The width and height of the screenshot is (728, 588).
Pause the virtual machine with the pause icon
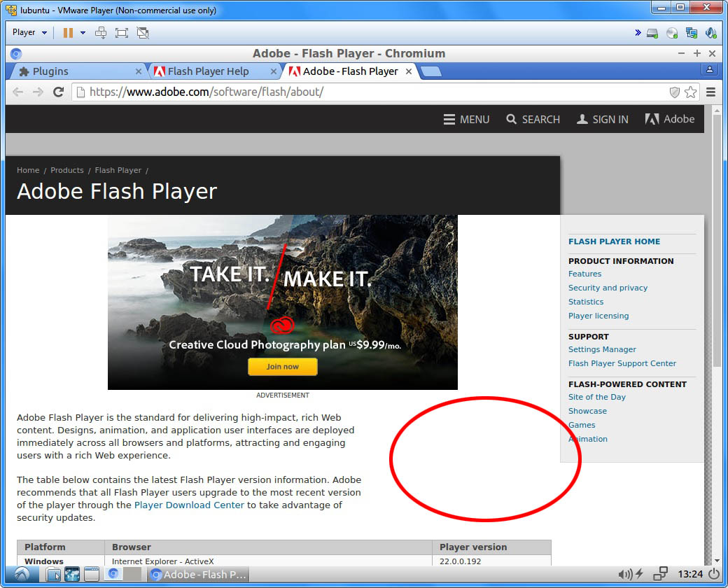69,32
